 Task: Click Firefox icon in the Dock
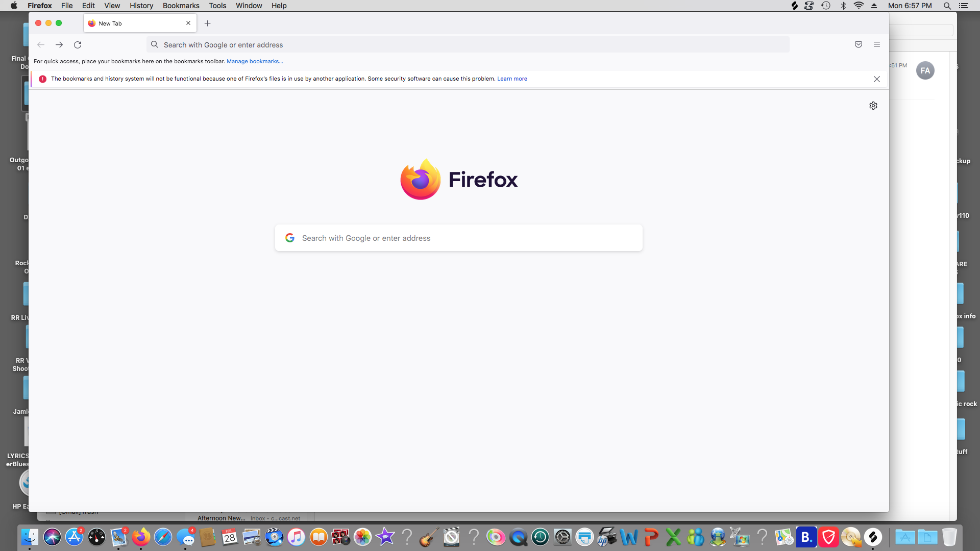pos(141,537)
